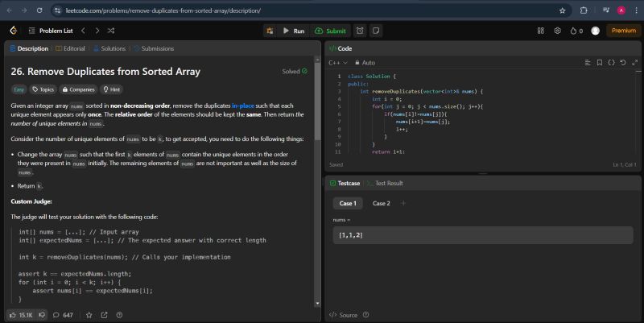
Task: Upvote the problem with thumbs-up icon
Action: [14, 314]
